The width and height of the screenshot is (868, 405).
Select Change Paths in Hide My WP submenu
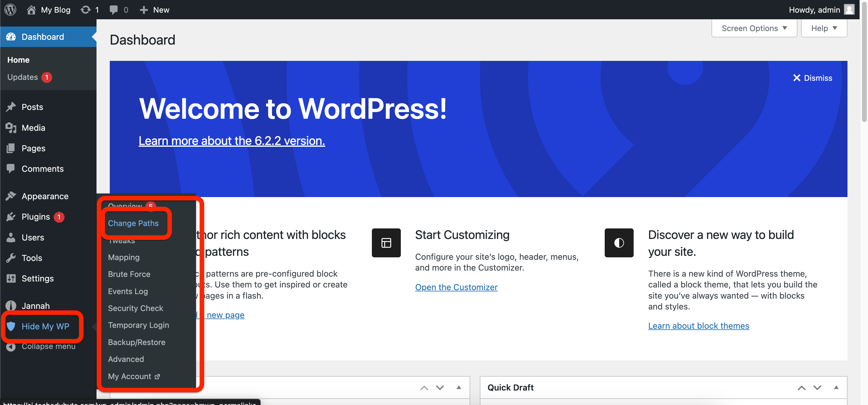[133, 223]
